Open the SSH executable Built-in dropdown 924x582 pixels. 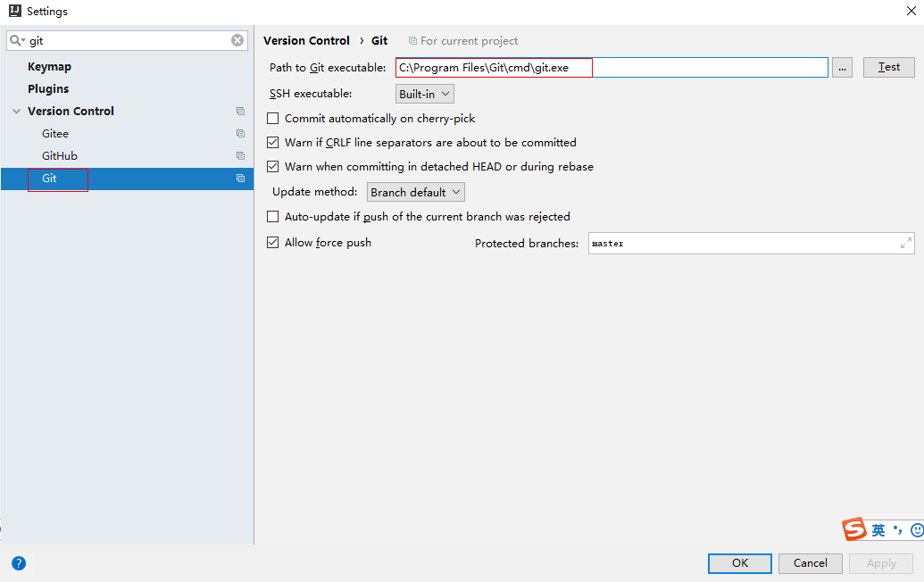(x=425, y=94)
